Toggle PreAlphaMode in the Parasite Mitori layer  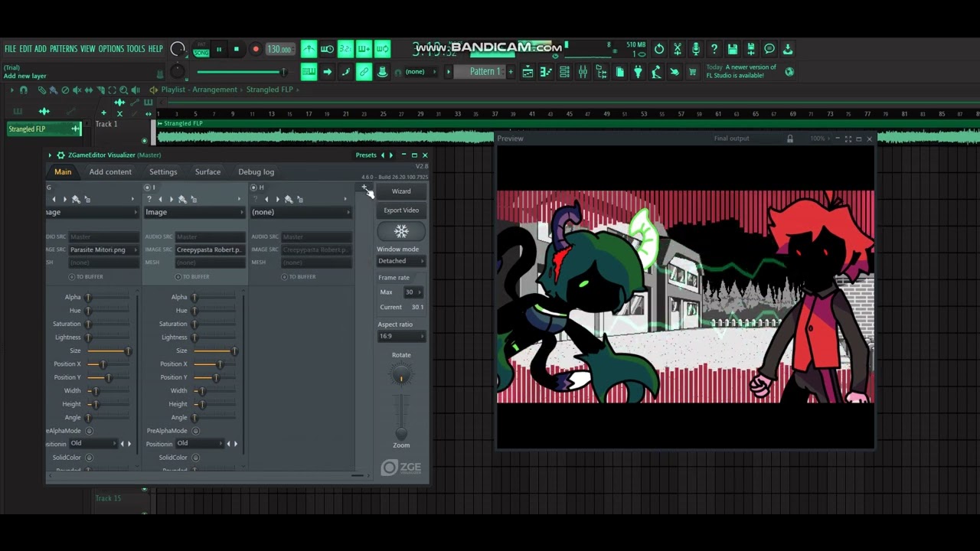point(89,431)
